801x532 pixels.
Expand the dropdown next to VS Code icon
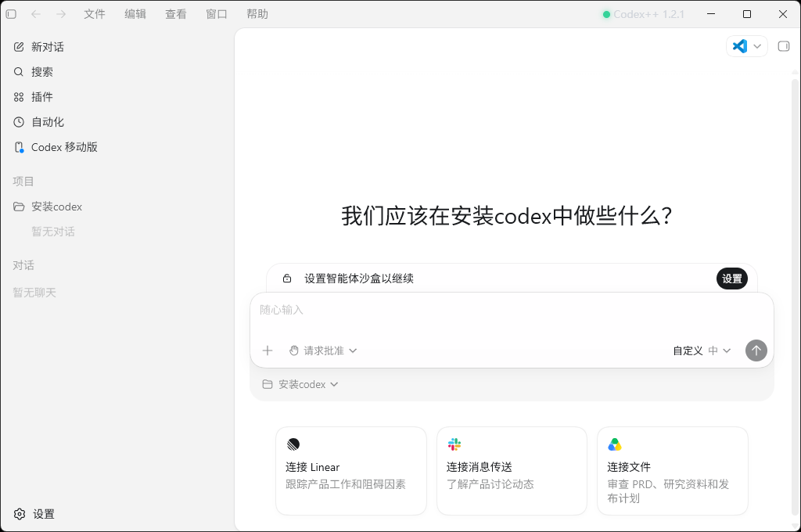pyautogui.click(x=757, y=46)
